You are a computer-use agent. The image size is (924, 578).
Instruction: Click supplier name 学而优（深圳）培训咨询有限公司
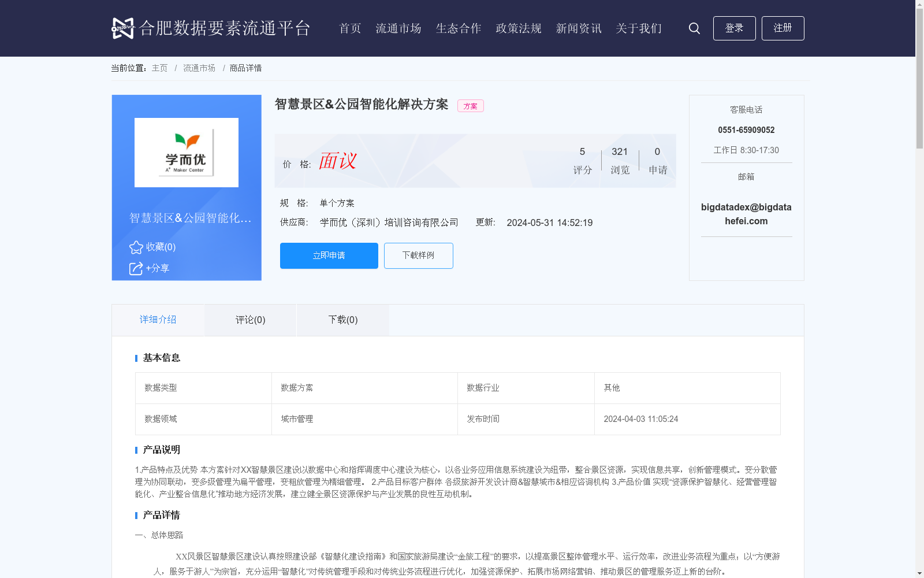point(389,223)
